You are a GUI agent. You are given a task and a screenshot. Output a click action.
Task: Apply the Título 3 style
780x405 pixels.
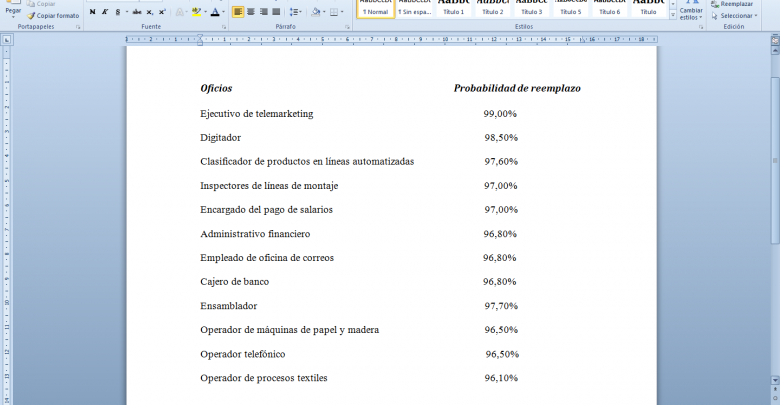click(x=531, y=8)
